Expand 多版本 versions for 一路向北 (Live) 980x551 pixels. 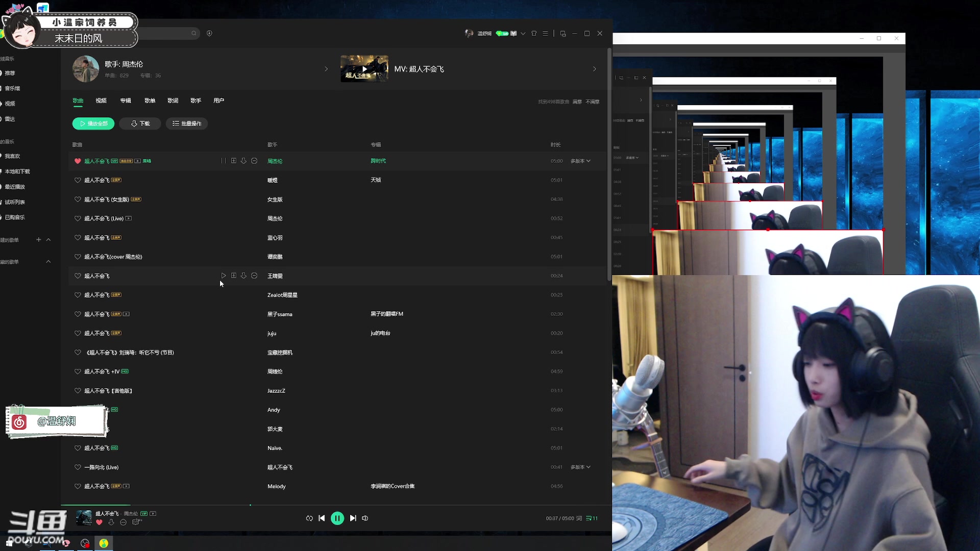(x=580, y=467)
